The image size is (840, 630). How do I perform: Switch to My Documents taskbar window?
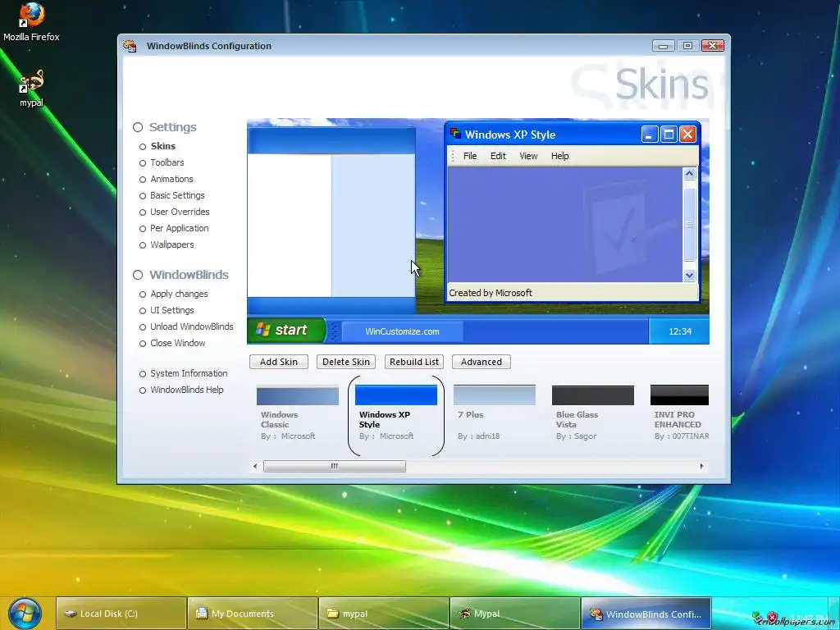click(253, 614)
